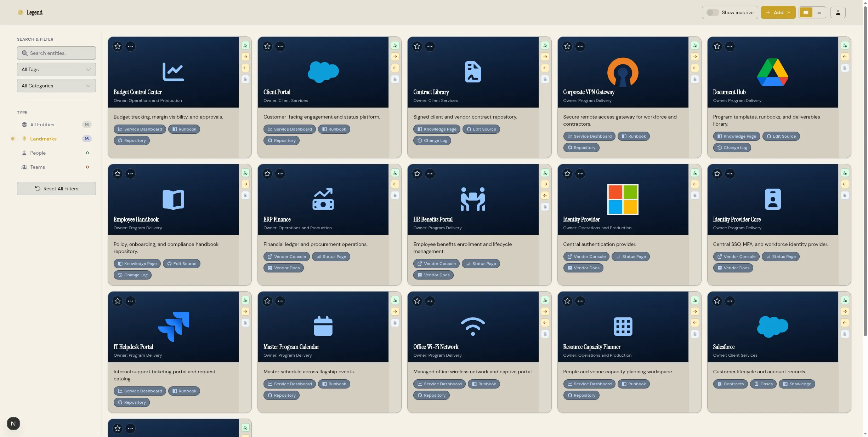The image size is (868, 437).
Task: Open Status Page on ERP Finance
Action: pyautogui.click(x=331, y=257)
